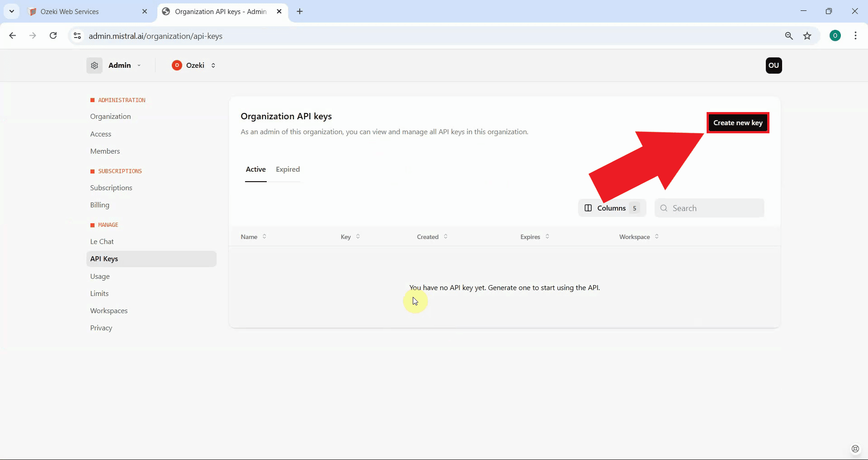Viewport: 868px width, 460px height.
Task: Click the Ozeki O badge icon
Action: coord(177,65)
